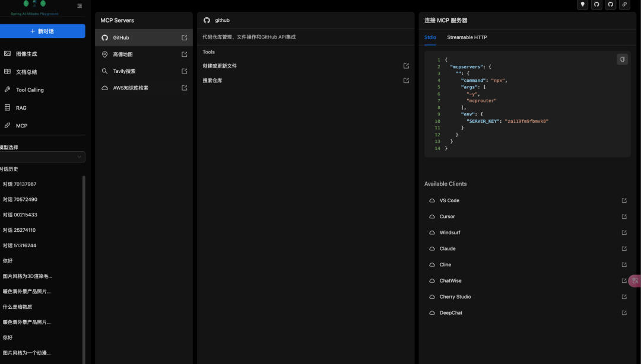The height and width of the screenshot is (364, 641).
Task: Open the AWS知识库检索 external link arrow
Action: coord(184,88)
